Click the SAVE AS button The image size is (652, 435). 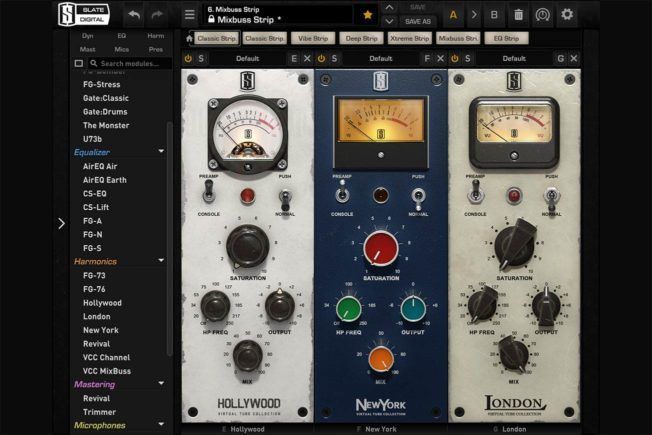417,21
